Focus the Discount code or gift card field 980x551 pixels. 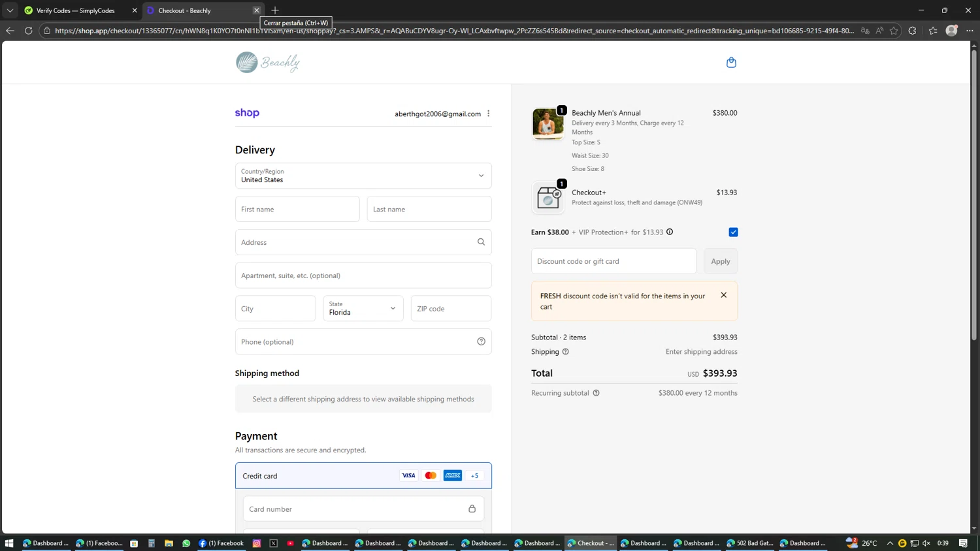tap(613, 261)
